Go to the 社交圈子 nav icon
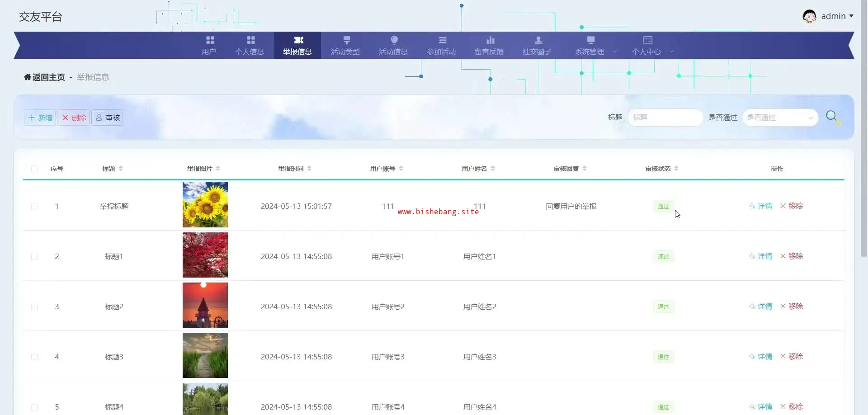The width and height of the screenshot is (868, 415). [x=538, y=40]
